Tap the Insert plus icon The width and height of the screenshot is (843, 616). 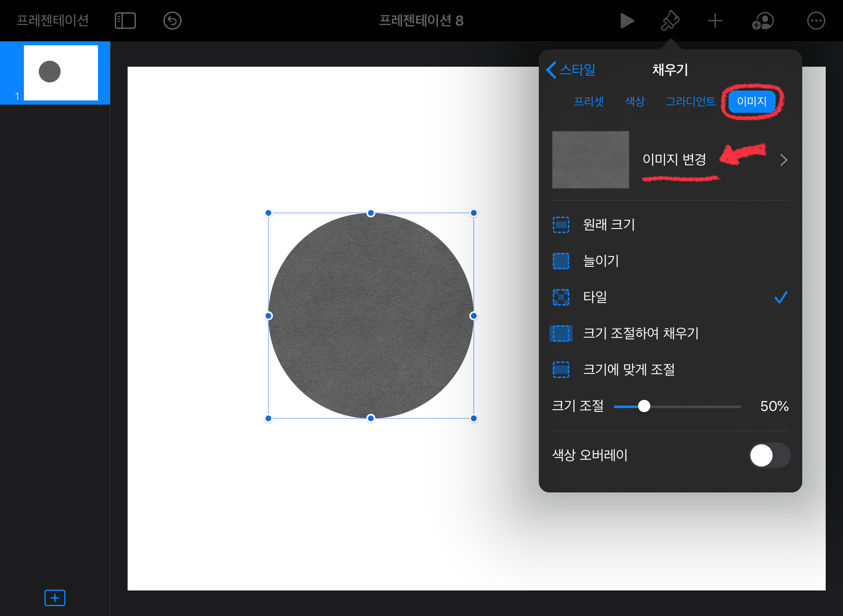pyautogui.click(x=715, y=21)
